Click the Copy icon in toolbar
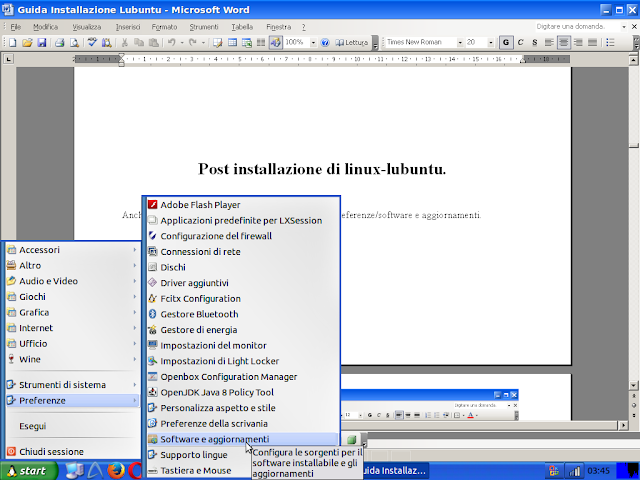The image size is (640, 480). [x=139, y=42]
